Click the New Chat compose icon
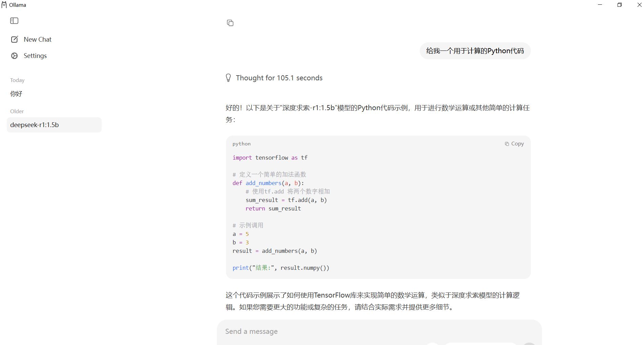644x345 pixels. (14, 39)
